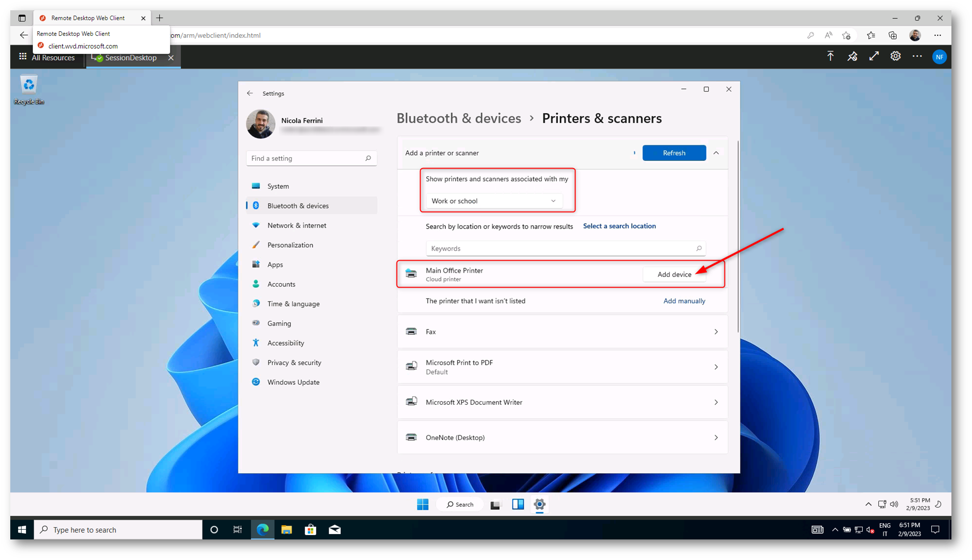Open Network & internet settings

312,225
